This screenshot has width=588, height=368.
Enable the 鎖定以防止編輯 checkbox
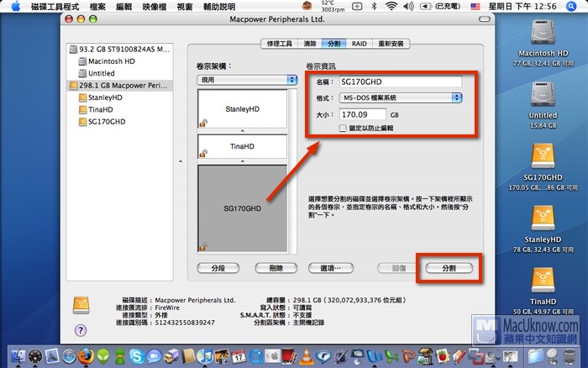click(343, 129)
